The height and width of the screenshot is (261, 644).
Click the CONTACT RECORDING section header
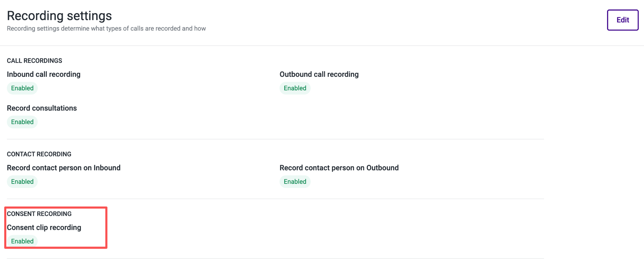(39, 154)
